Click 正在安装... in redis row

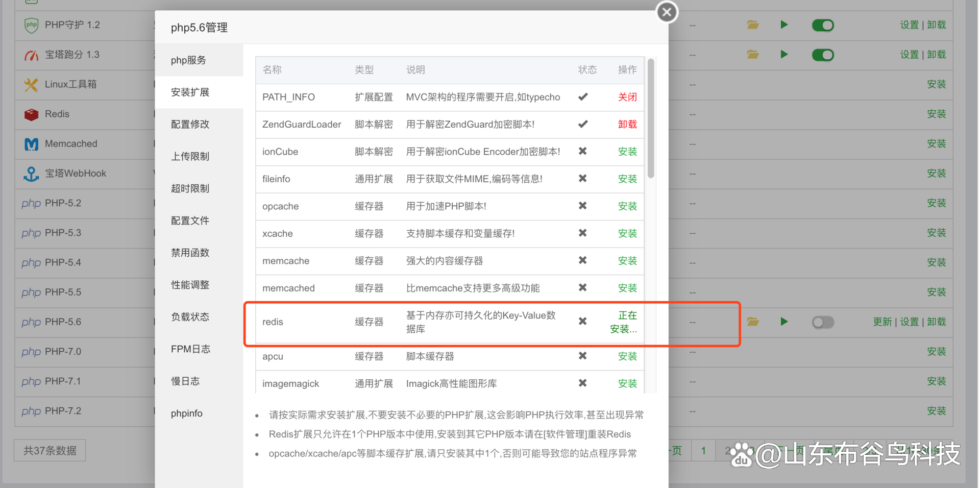(624, 322)
